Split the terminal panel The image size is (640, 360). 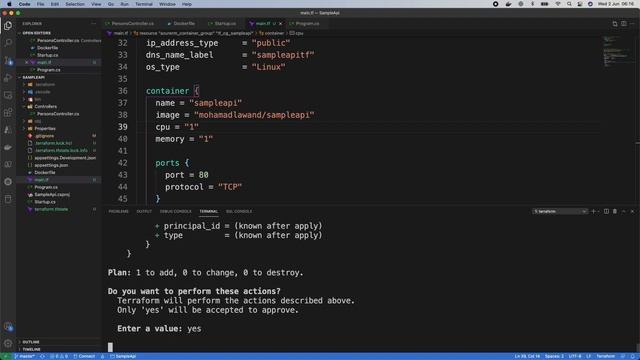(x=606, y=211)
